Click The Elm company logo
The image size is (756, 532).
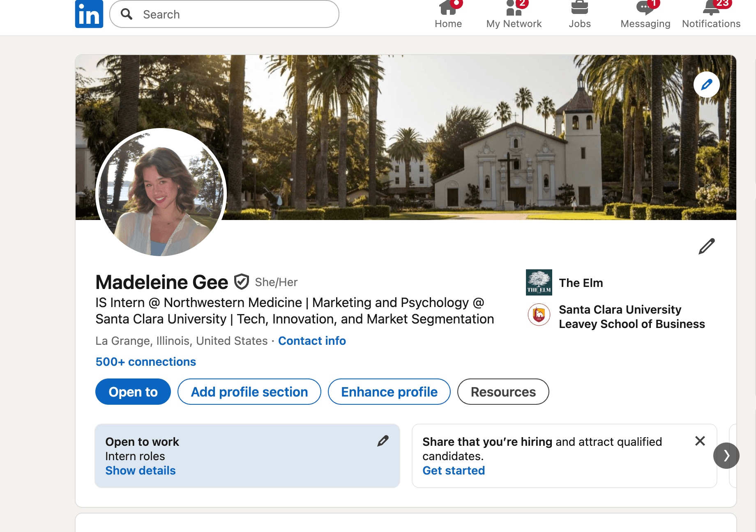tap(539, 282)
